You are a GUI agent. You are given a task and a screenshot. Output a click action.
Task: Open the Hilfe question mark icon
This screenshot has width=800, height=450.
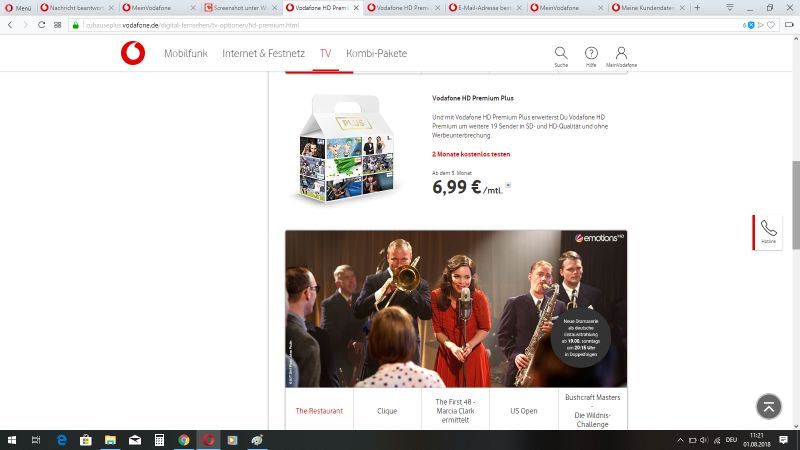[591, 56]
